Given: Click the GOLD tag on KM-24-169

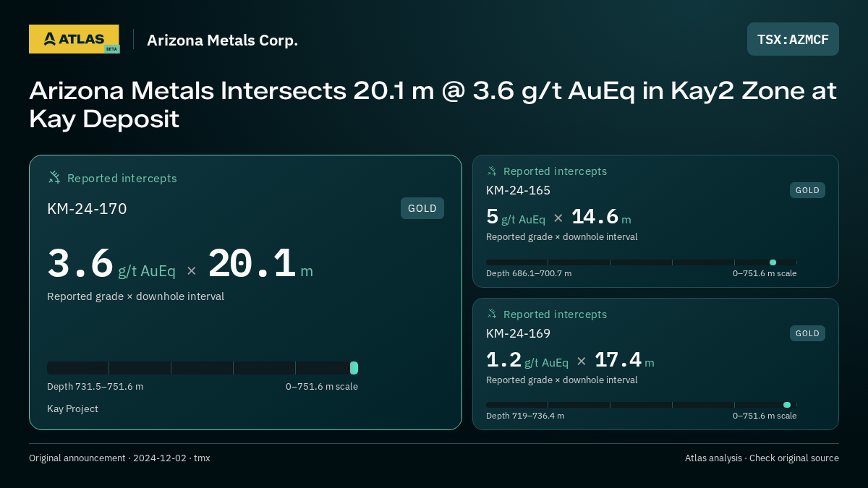Looking at the screenshot, I should coord(807,333).
